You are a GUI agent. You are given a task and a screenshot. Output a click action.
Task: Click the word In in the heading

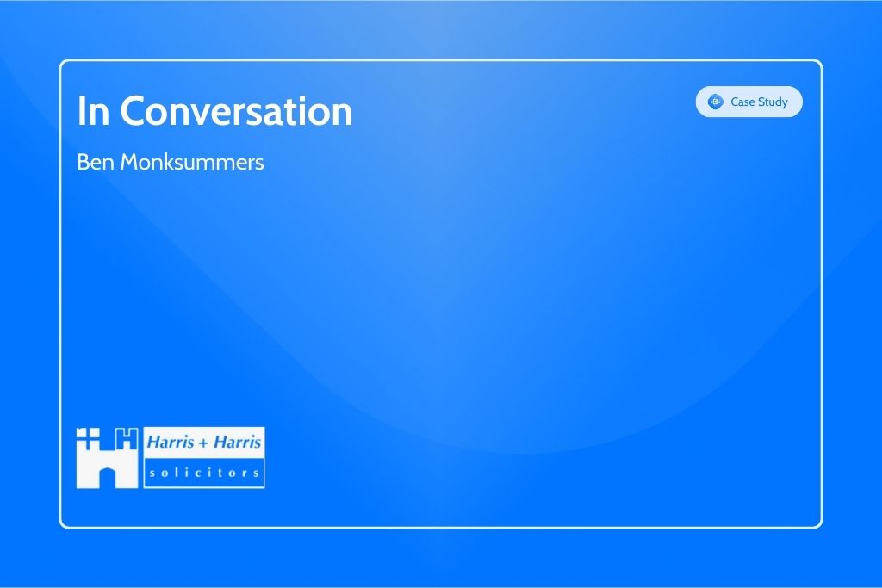tap(93, 111)
